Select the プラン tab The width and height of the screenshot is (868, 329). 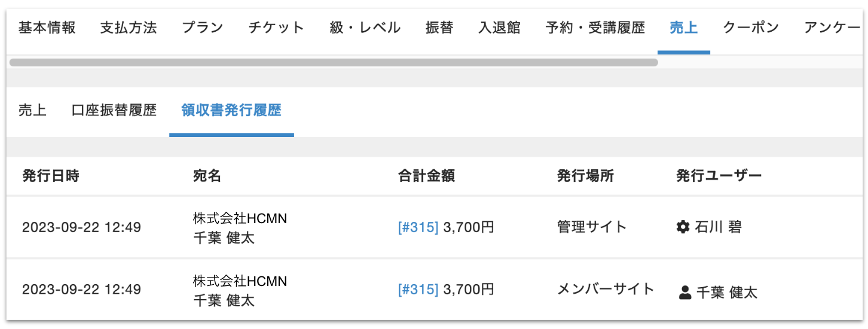[203, 28]
